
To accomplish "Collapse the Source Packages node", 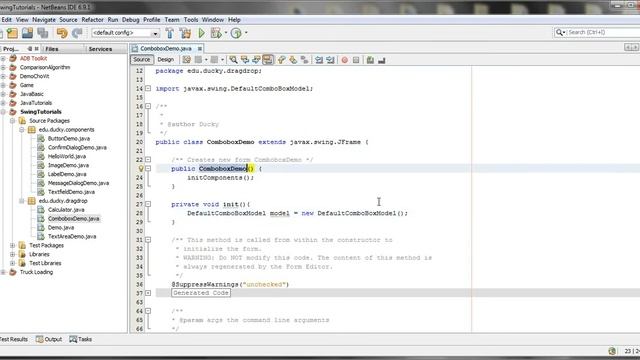I will pyautogui.click(x=12, y=121).
